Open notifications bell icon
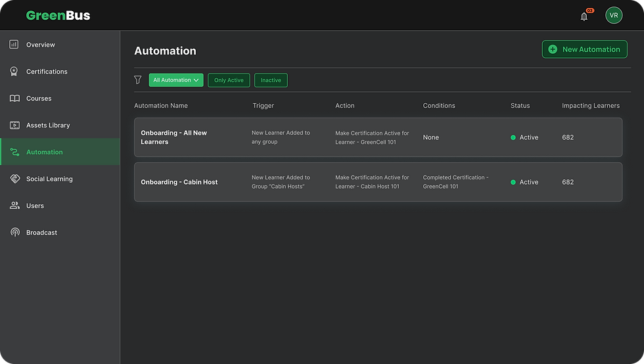644x364 pixels. click(584, 16)
